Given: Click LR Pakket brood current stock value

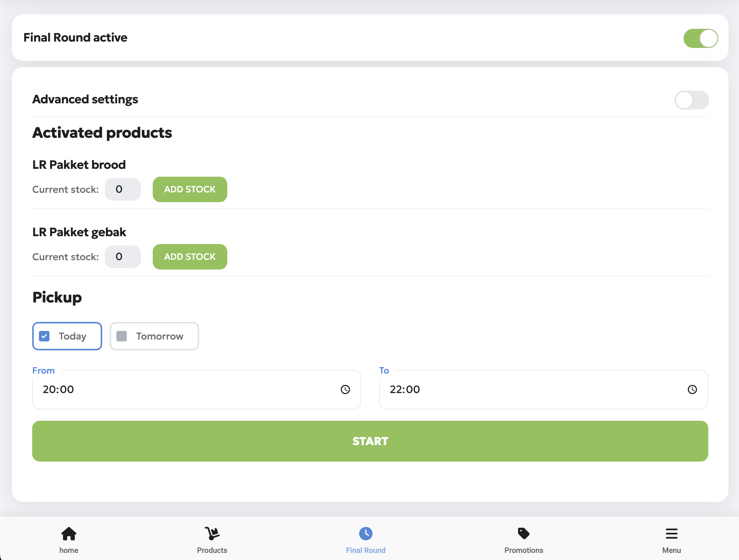Looking at the screenshot, I should pyautogui.click(x=122, y=189).
